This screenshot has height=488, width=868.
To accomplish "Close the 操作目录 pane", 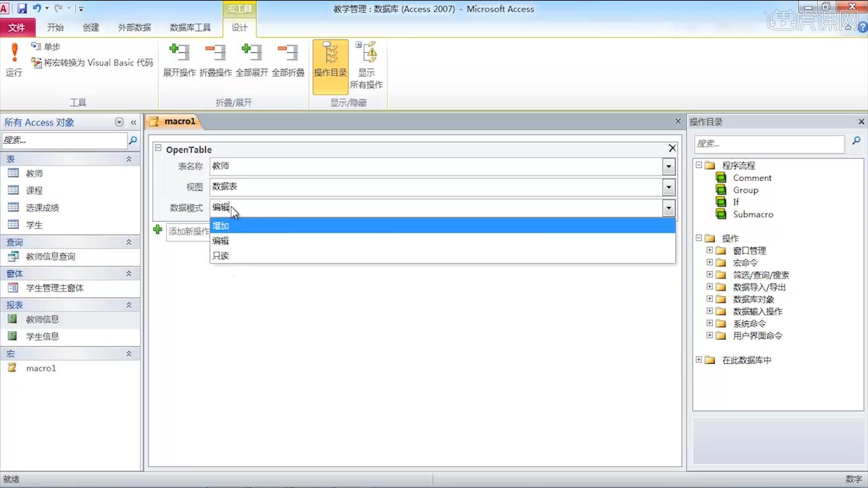I will (861, 122).
